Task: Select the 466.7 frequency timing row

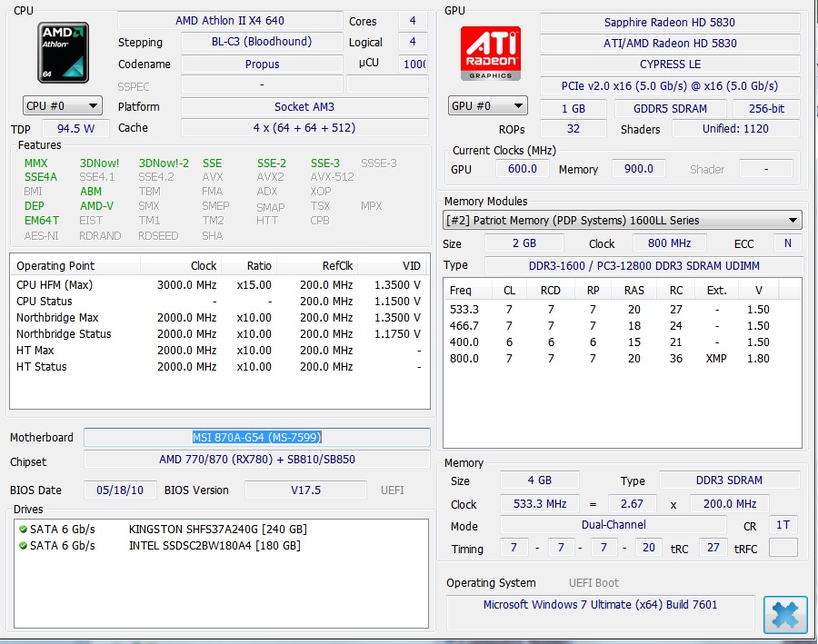Action: pyautogui.click(x=622, y=326)
